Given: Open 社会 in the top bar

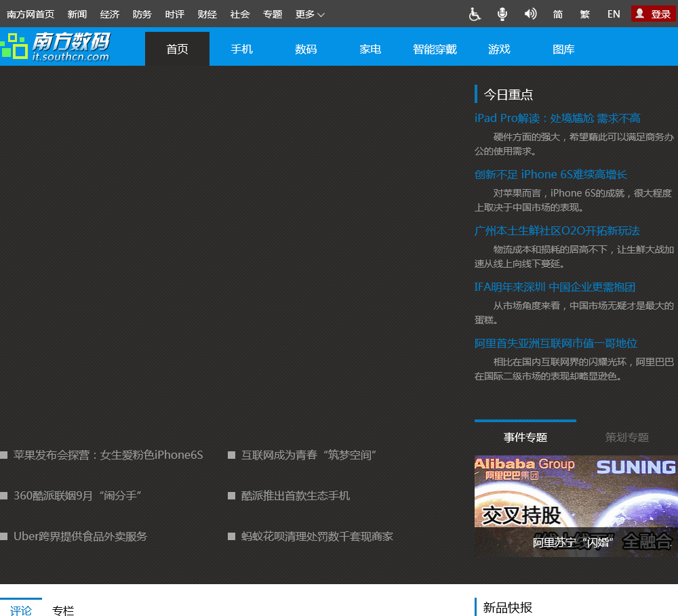Looking at the screenshot, I should pyautogui.click(x=240, y=14).
